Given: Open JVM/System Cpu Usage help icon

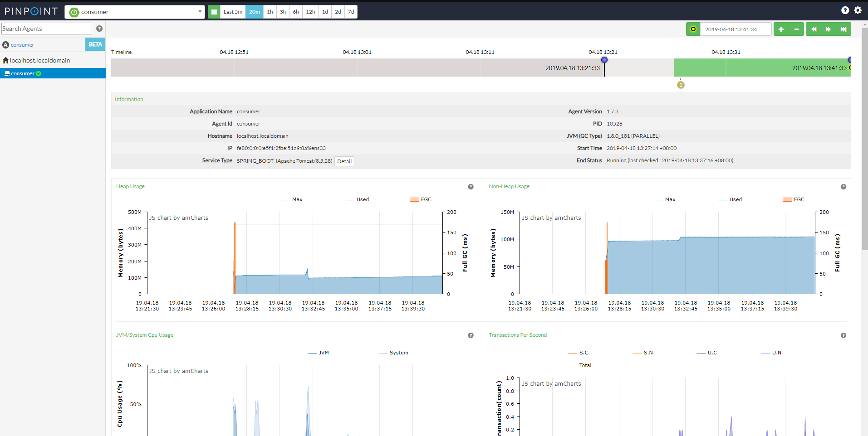Looking at the screenshot, I should pos(471,335).
